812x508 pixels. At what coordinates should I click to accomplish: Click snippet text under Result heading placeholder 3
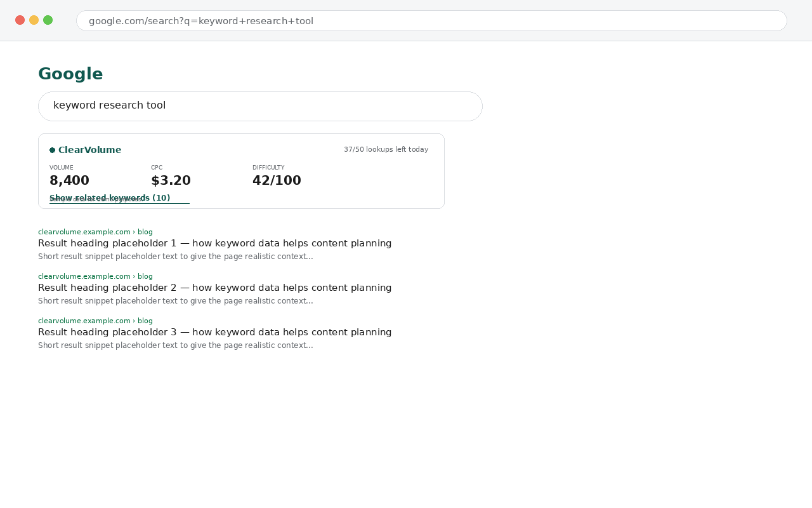pyautogui.click(x=176, y=345)
